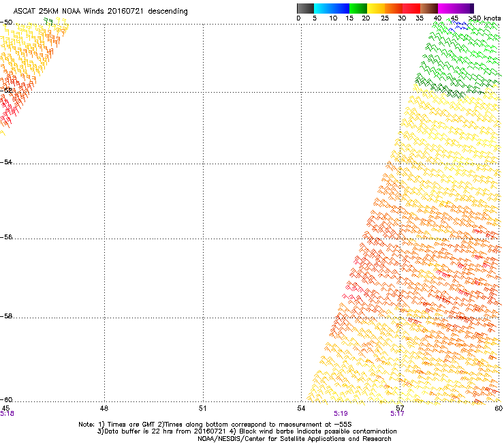Click the 'Data buffer is 22 hrs' note line
Screen dimensions: 504x443
coord(247,431)
